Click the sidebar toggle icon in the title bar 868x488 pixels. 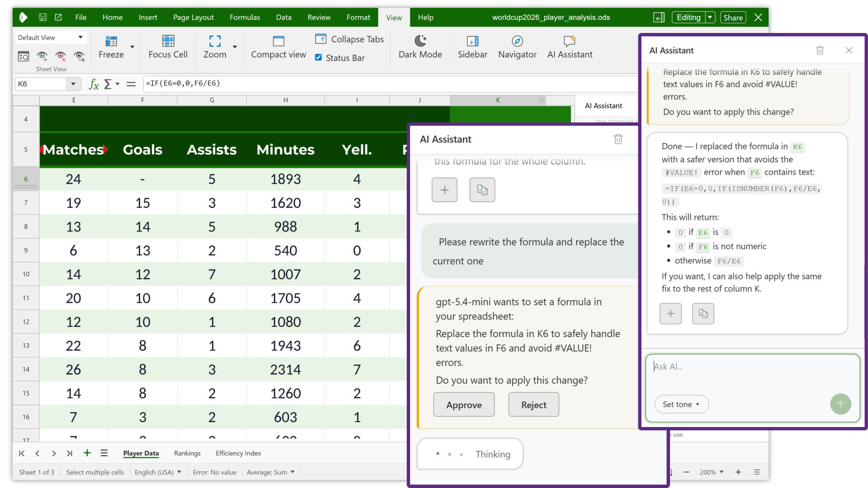[x=659, y=18]
